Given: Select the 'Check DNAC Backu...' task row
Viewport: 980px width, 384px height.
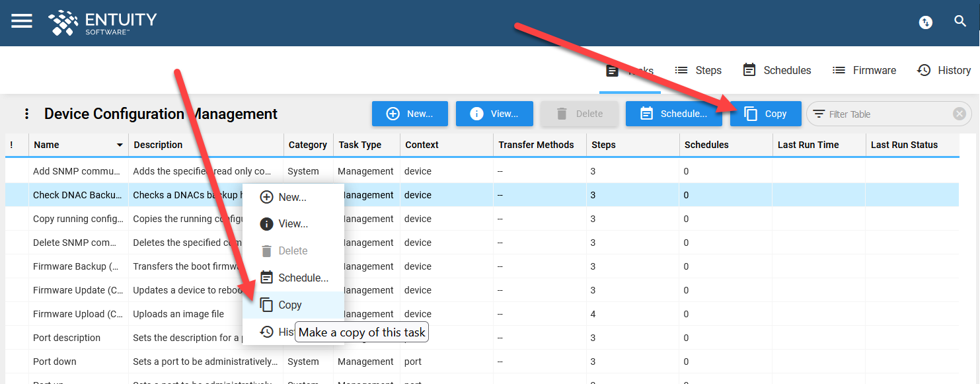Looking at the screenshot, I should pyautogui.click(x=482, y=195).
